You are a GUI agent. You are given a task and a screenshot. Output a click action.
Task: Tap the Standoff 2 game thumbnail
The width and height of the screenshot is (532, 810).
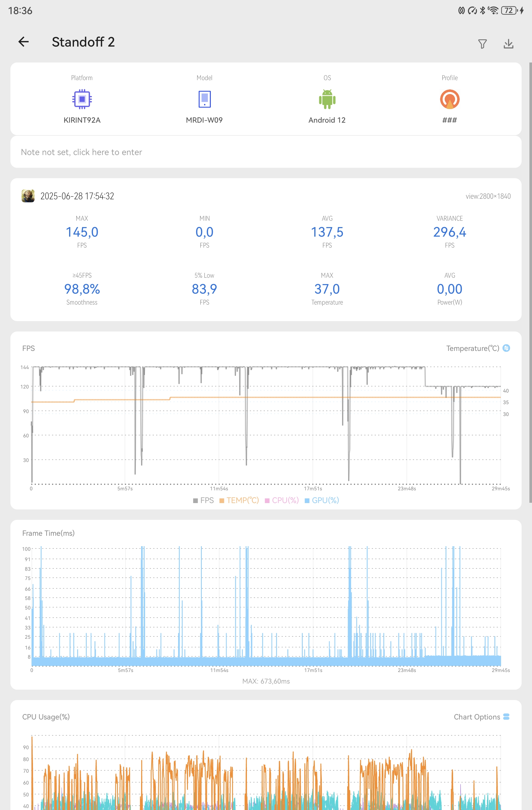(28, 196)
